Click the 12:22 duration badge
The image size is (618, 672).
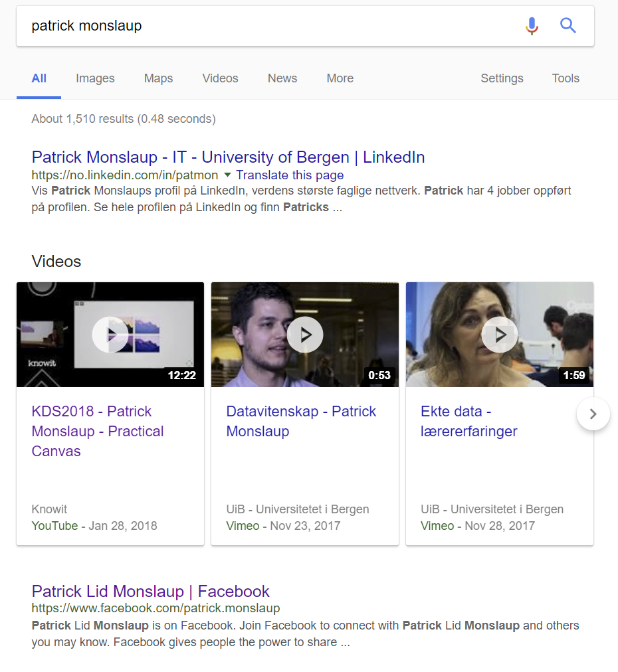pyautogui.click(x=182, y=375)
